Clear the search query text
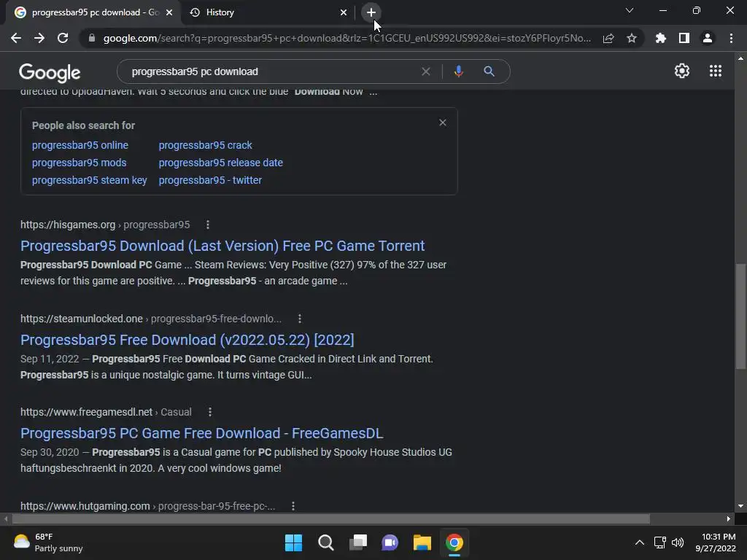 tap(426, 71)
